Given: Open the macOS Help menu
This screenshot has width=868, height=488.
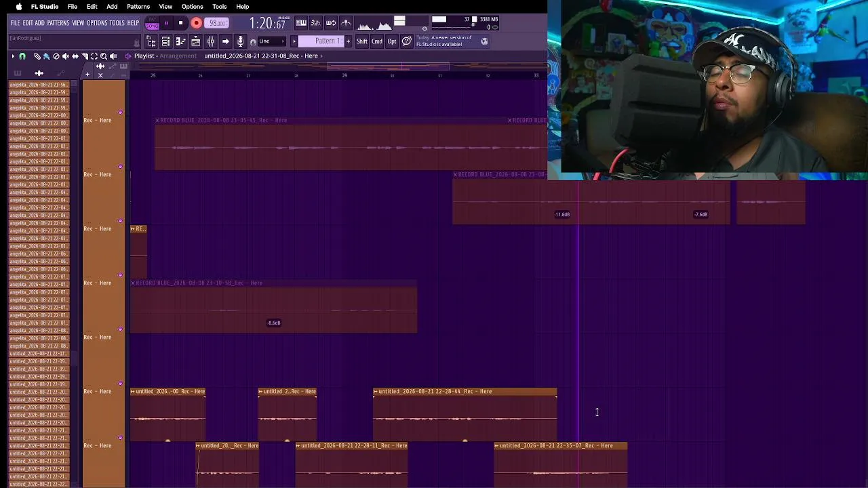Looking at the screenshot, I should (242, 7).
